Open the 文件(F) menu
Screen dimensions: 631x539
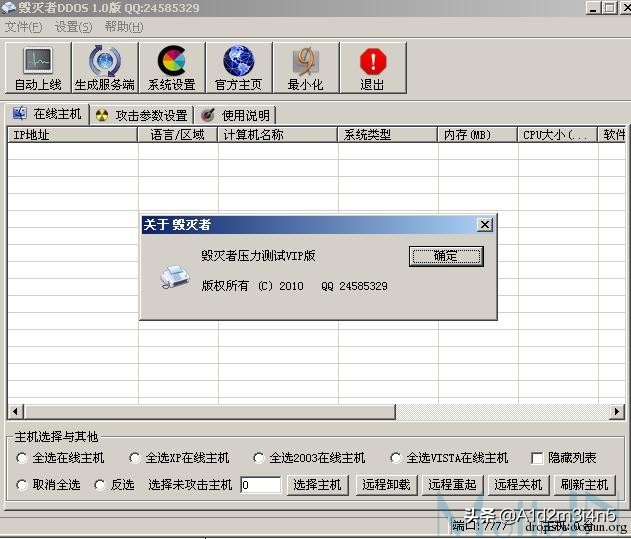tap(23, 27)
